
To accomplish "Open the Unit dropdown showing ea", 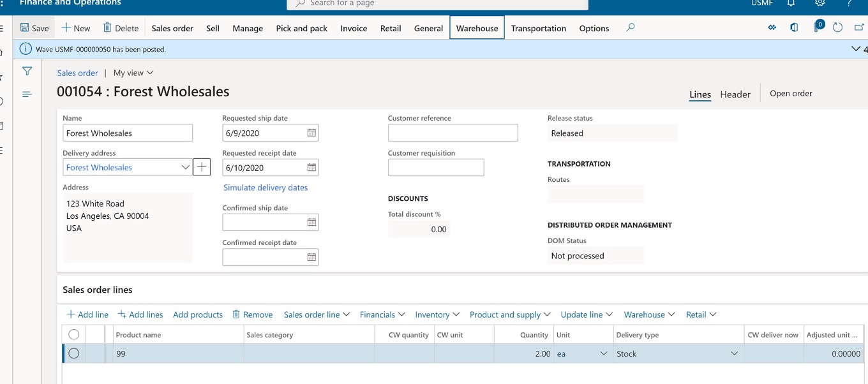I will pyautogui.click(x=602, y=353).
